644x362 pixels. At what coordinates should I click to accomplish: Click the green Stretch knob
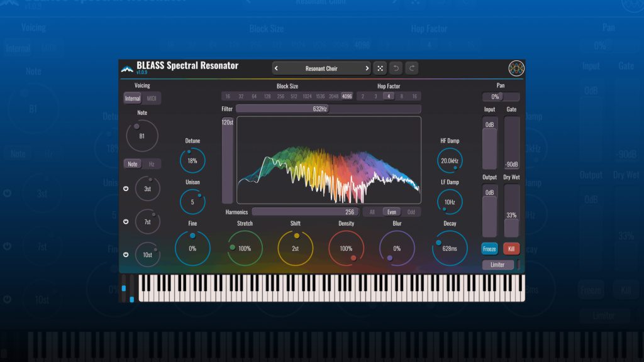click(x=245, y=248)
